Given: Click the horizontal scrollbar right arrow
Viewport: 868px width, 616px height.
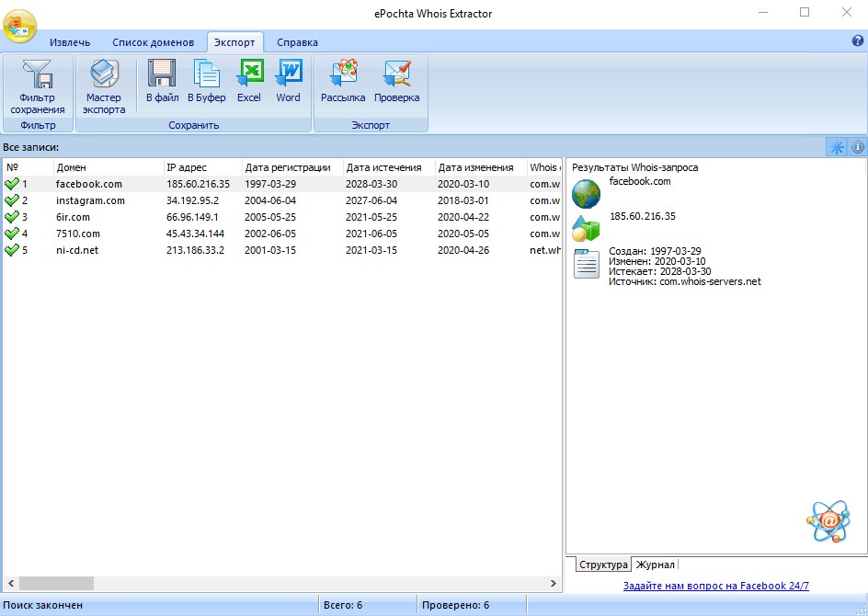Looking at the screenshot, I should pos(553,583).
